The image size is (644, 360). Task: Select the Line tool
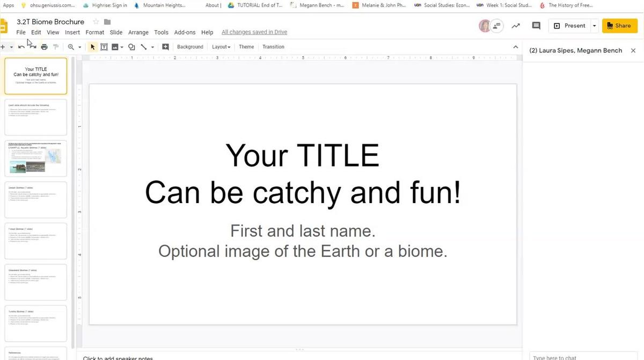pos(143,47)
